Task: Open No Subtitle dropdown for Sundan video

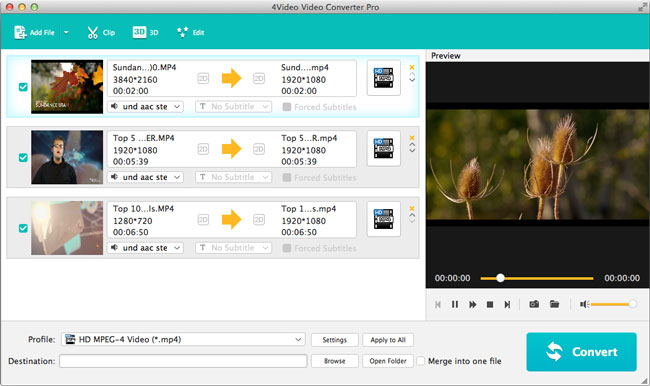Action: pyautogui.click(x=233, y=107)
